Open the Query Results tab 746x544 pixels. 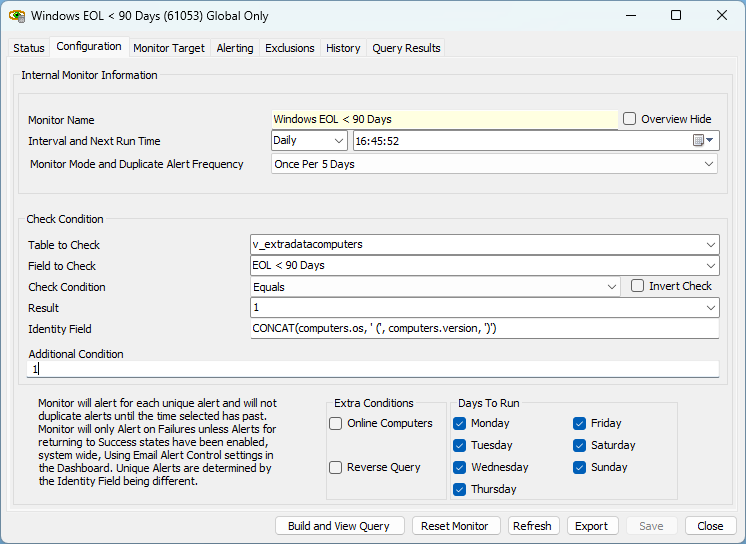tap(405, 48)
